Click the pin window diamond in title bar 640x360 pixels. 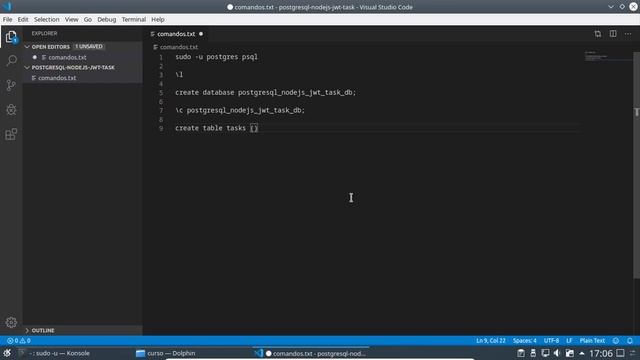point(622,7)
